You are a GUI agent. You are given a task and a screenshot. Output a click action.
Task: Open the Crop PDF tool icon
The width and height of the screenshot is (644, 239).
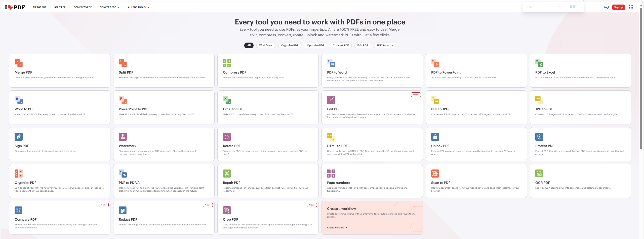[x=227, y=210]
